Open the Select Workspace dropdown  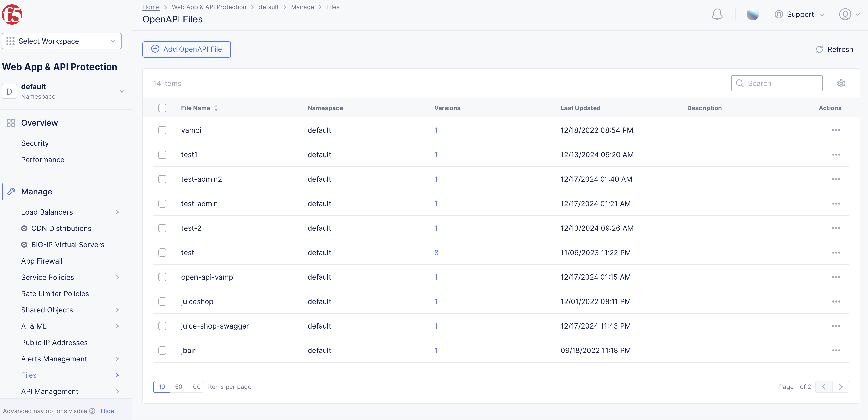pyautogui.click(x=62, y=41)
